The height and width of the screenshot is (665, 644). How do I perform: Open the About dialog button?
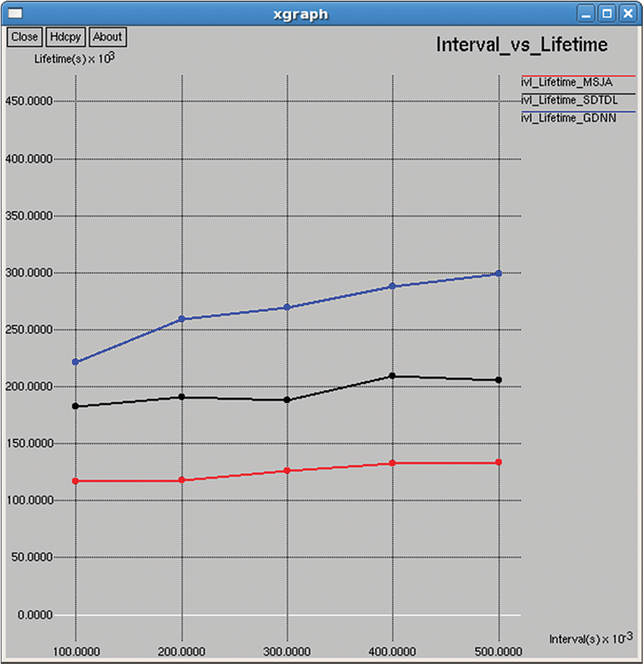[107, 37]
